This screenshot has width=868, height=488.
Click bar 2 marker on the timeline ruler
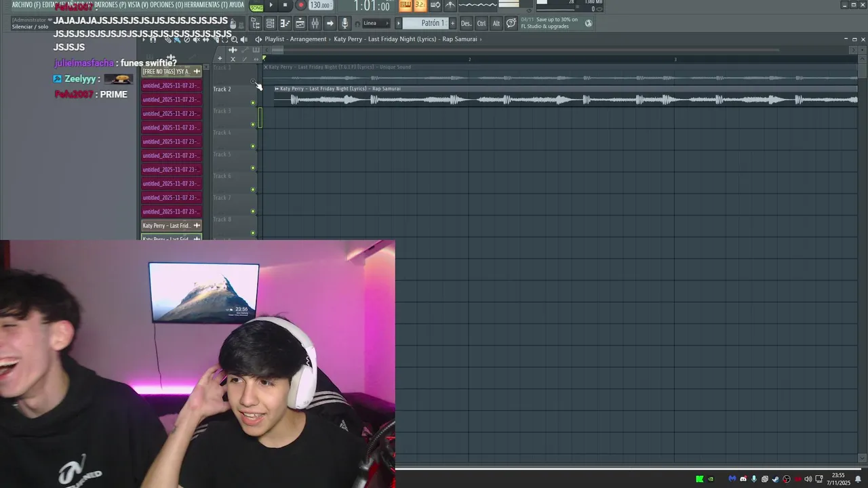tap(469, 60)
